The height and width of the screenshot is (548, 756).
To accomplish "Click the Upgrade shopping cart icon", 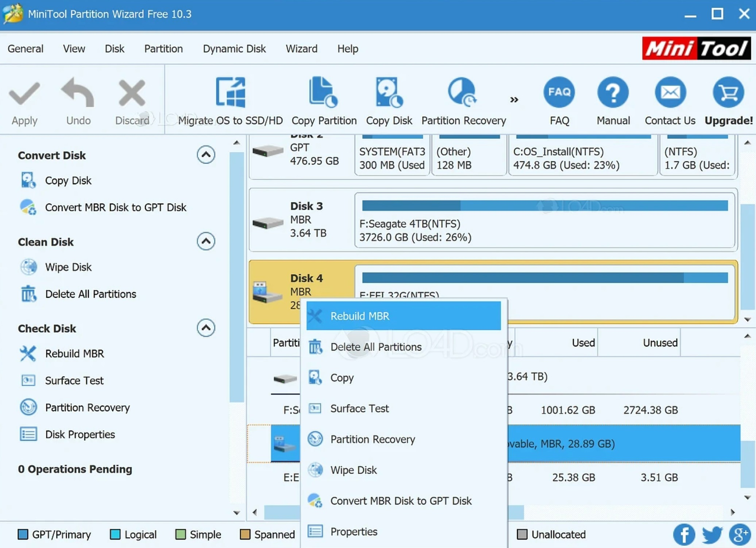I will click(728, 92).
